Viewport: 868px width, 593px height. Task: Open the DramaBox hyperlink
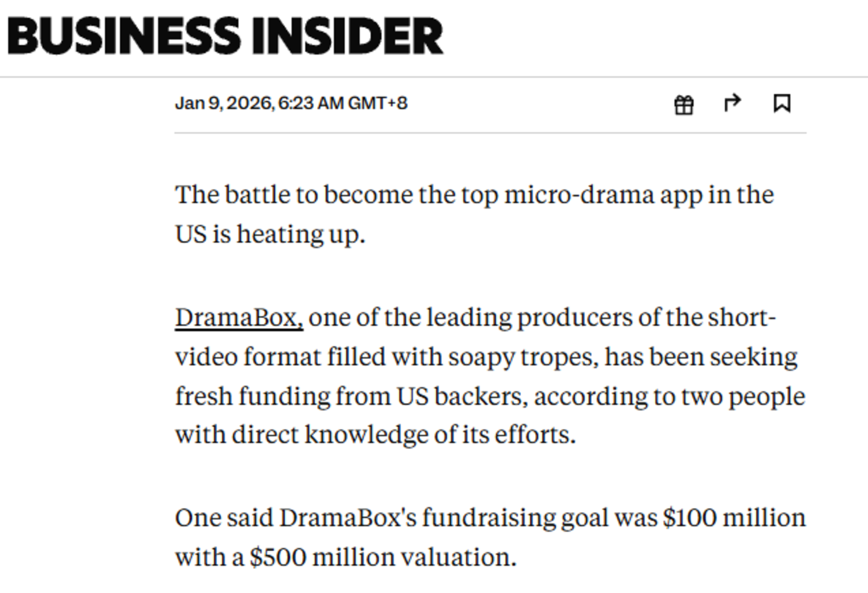pos(239,317)
